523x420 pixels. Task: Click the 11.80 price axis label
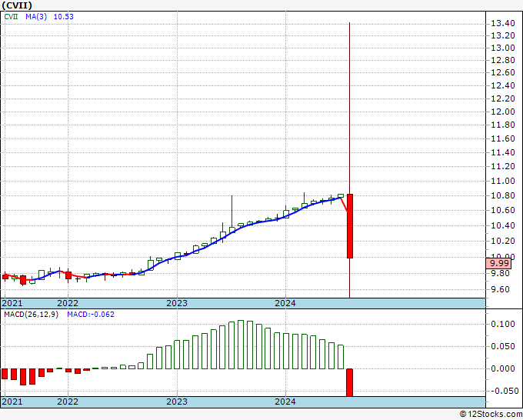(503, 125)
